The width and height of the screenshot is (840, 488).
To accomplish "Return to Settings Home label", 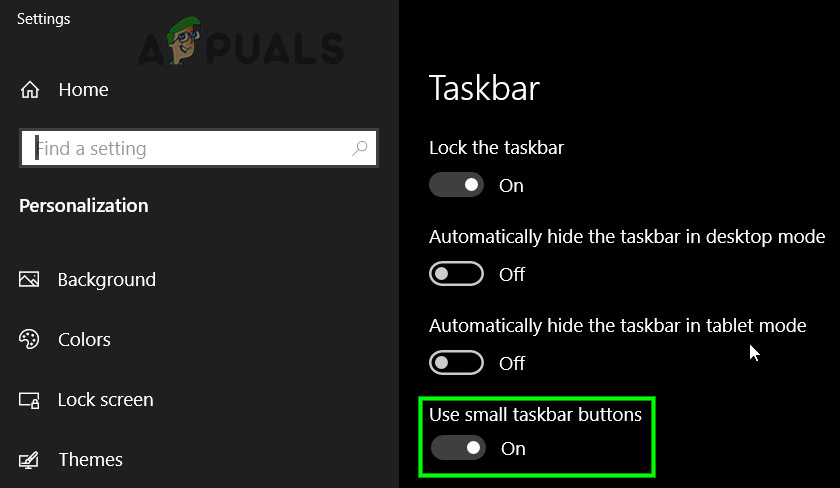I will tap(83, 90).
